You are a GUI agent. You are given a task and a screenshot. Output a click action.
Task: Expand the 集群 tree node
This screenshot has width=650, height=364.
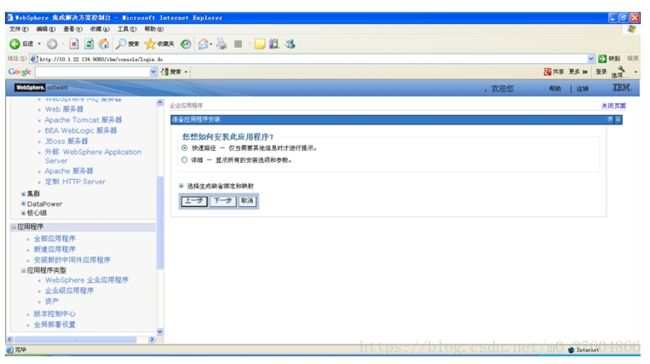pyautogui.click(x=23, y=194)
